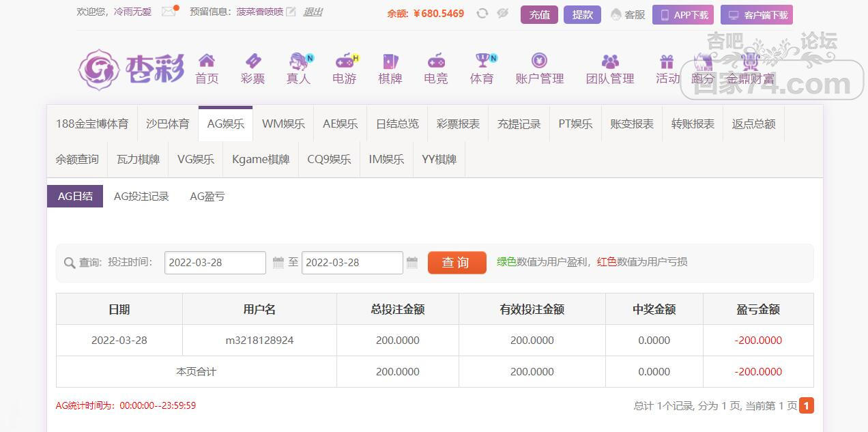
Task: Open the 账变报表 tab
Action: tap(632, 124)
